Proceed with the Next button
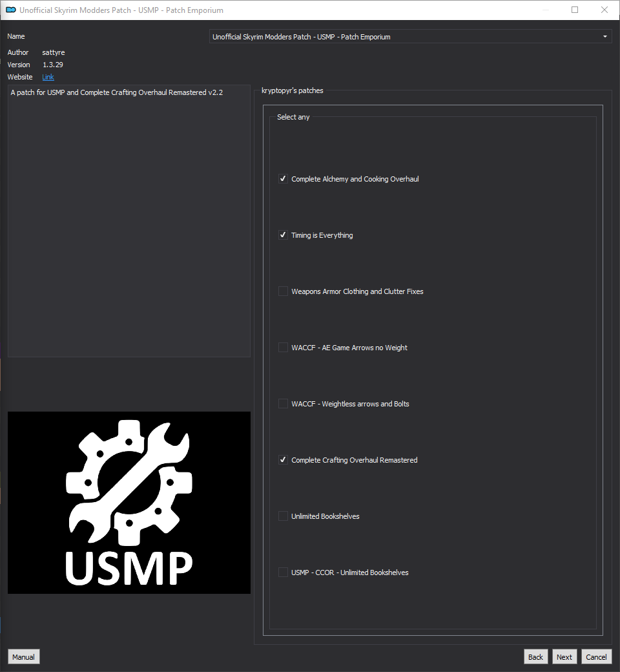Screen dimensions: 620x672 [x=564, y=656]
